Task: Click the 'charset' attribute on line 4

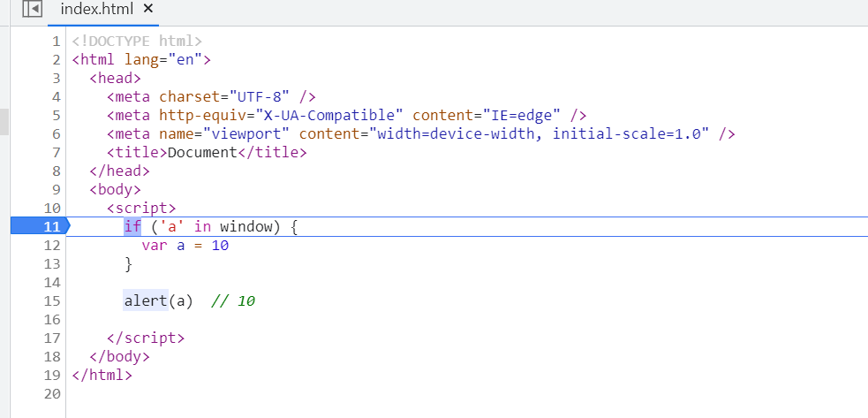Action: pyautogui.click(x=189, y=97)
